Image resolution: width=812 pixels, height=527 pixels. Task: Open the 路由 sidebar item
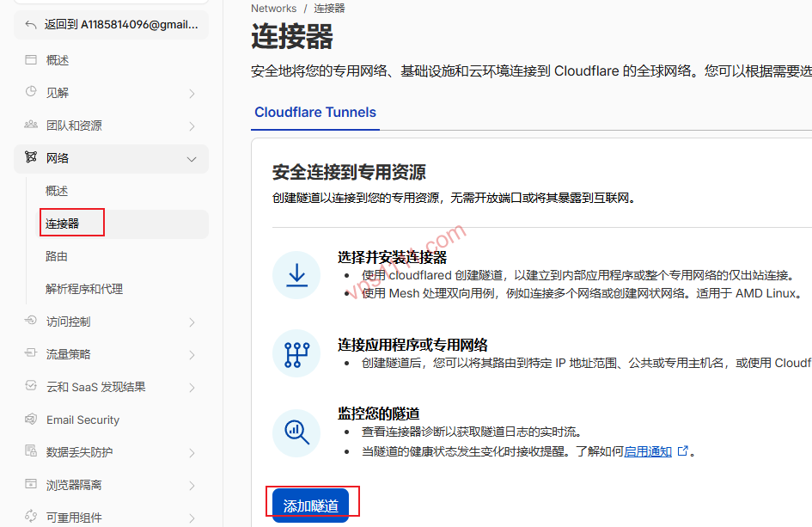57,256
